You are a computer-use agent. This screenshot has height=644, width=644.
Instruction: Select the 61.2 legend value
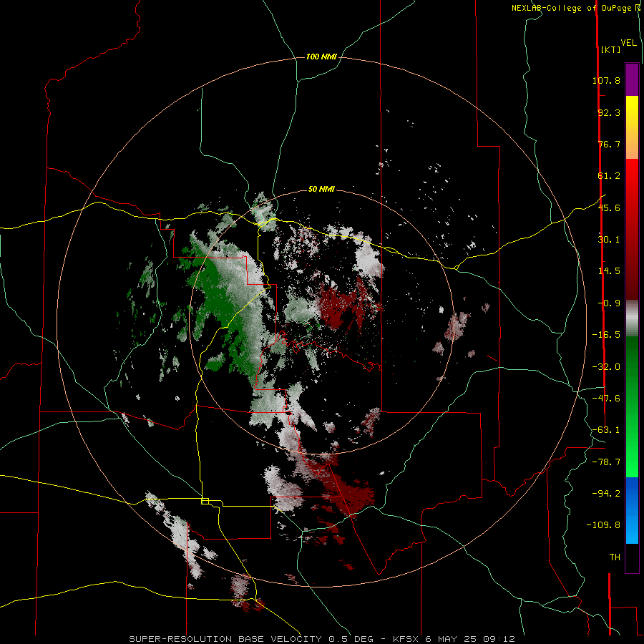pos(609,176)
